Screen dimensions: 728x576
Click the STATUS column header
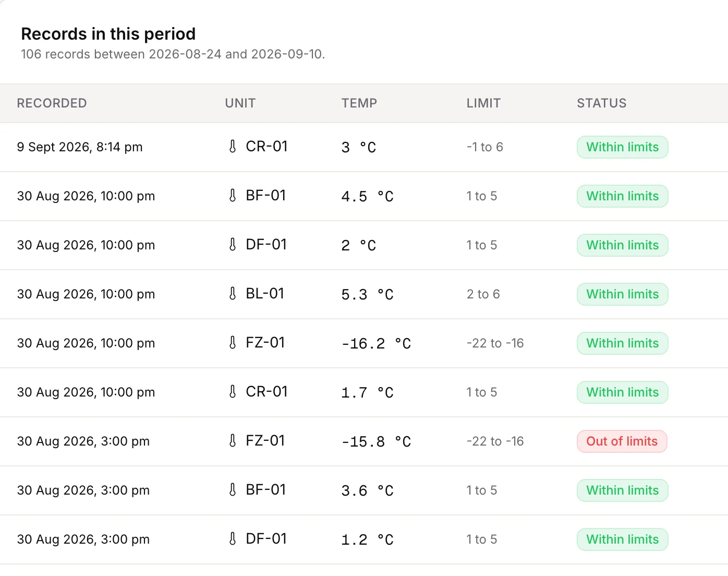pyautogui.click(x=602, y=103)
